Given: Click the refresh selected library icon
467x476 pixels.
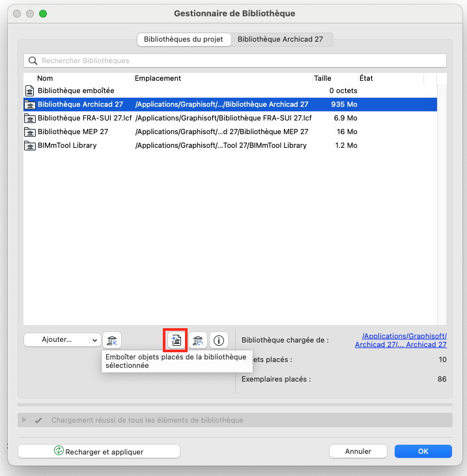Looking at the screenshot, I should (197, 341).
